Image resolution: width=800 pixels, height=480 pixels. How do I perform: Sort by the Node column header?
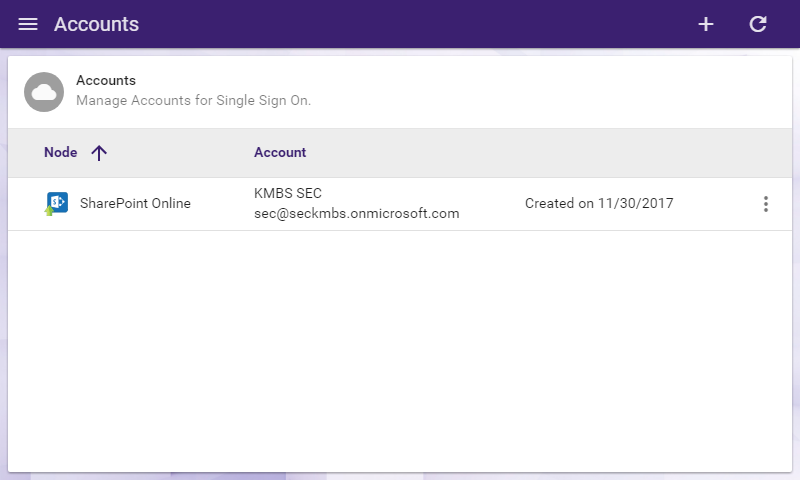pos(61,152)
